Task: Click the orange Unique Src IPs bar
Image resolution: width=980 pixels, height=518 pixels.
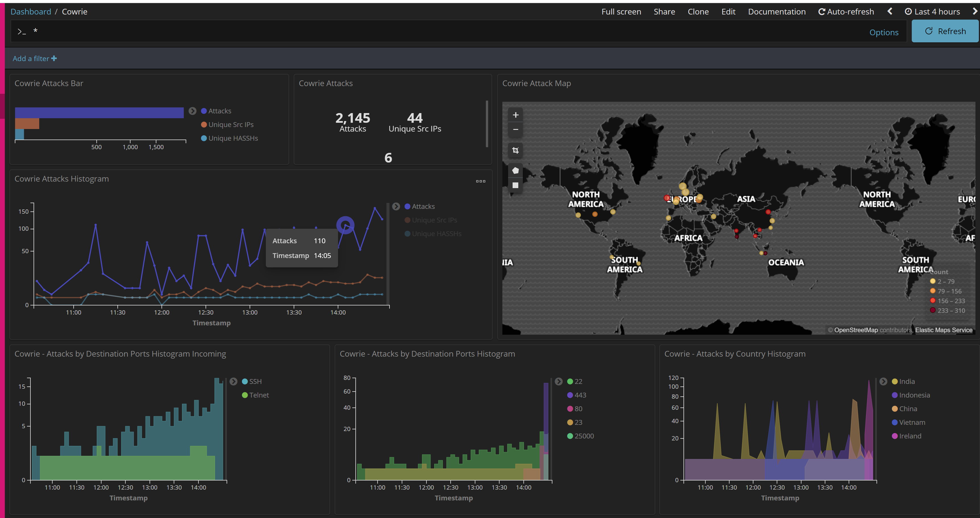Action: point(27,124)
